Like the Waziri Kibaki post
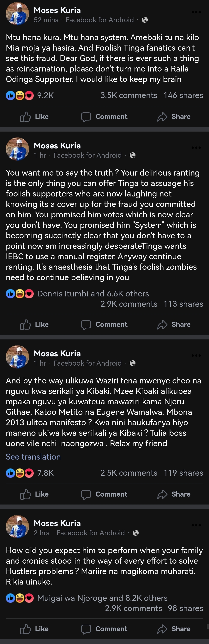The image size is (209, 644). [34, 494]
